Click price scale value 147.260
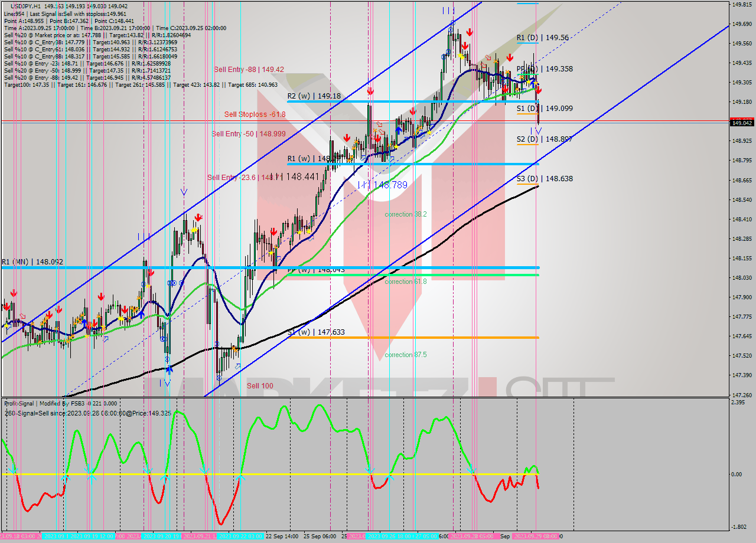756x543 pixels. tap(741, 395)
